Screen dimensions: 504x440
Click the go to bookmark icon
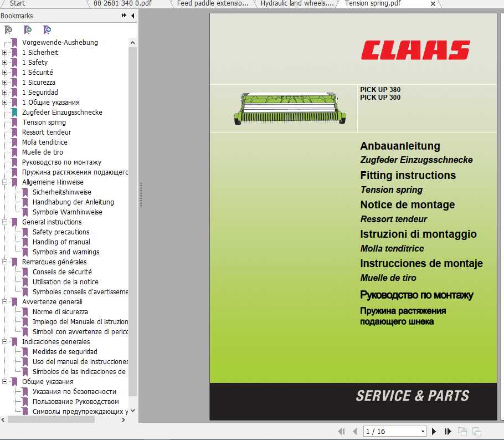coord(47,29)
